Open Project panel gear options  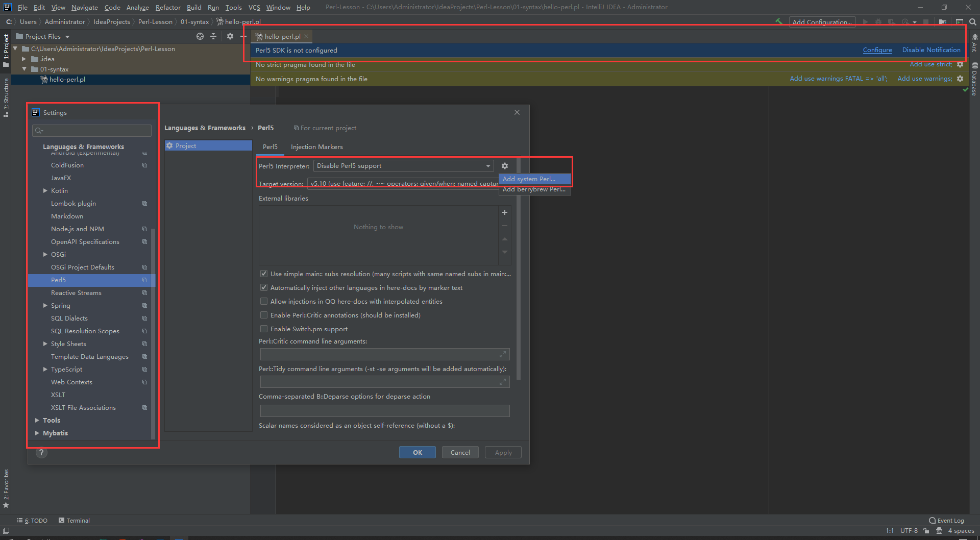tap(230, 36)
